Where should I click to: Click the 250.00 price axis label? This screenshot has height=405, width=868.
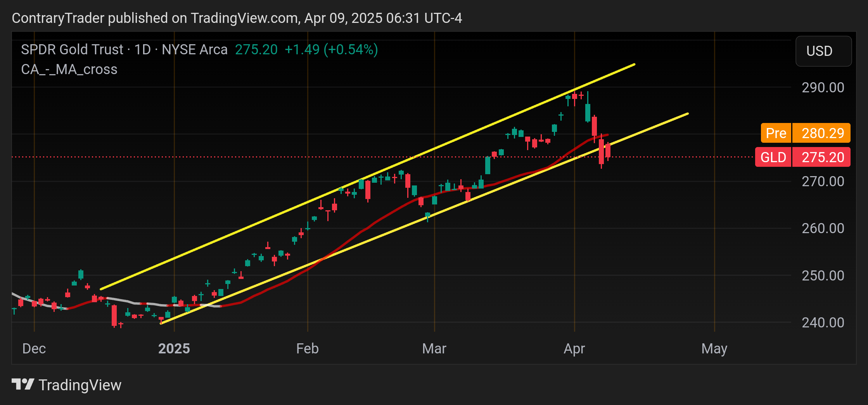823,276
